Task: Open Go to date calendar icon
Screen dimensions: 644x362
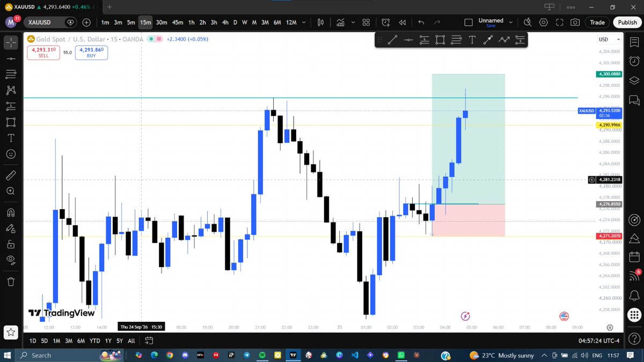Action: tap(149, 341)
